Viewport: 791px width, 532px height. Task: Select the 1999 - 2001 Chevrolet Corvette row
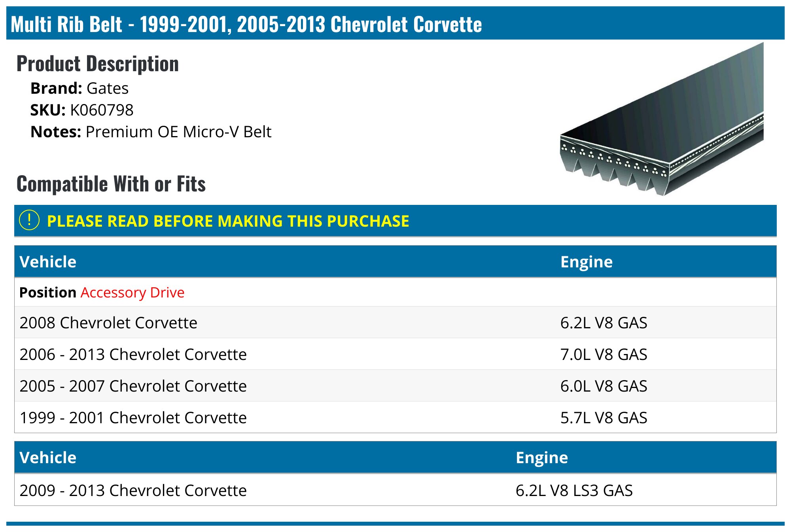pyautogui.click(x=395, y=417)
